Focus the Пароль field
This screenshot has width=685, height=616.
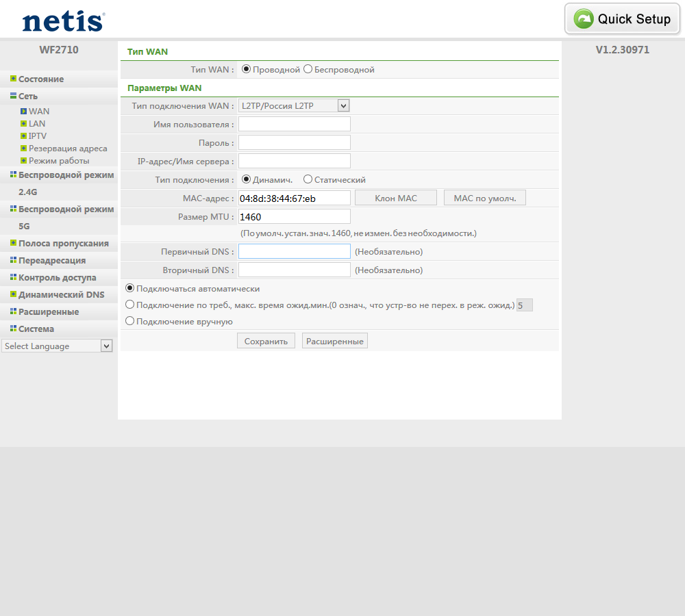pos(295,142)
